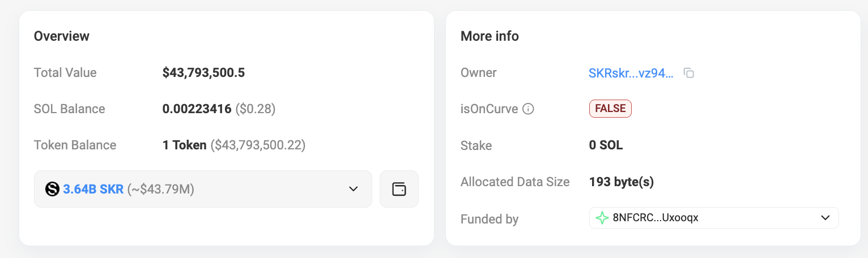Click the 193 byte(s) data size
The image size is (868, 258).
pos(622,182)
